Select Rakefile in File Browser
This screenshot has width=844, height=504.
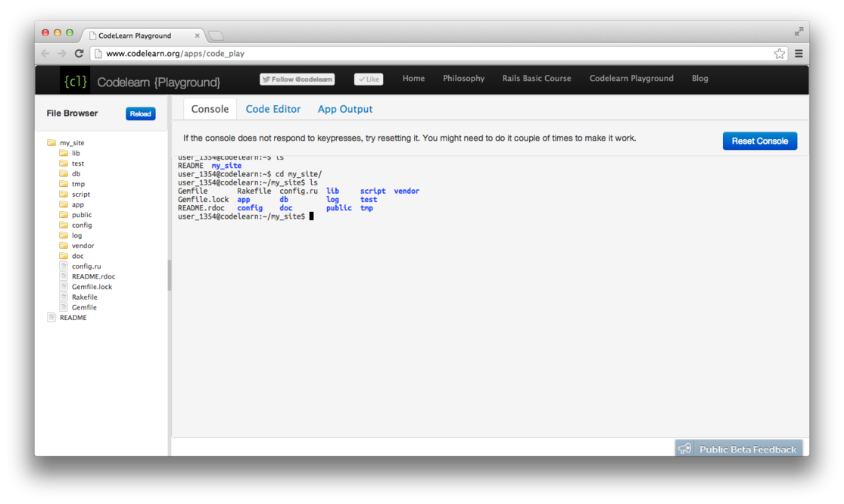click(x=79, y=297)
